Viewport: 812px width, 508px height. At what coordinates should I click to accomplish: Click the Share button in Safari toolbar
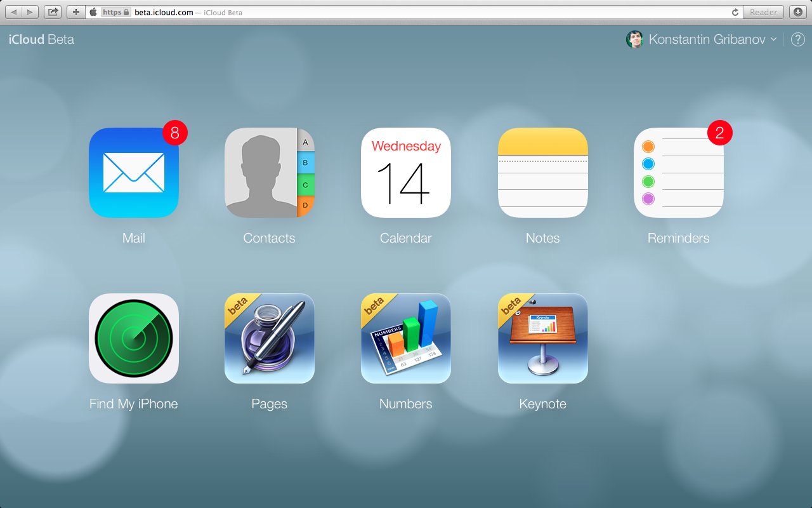tap(53, 12)
